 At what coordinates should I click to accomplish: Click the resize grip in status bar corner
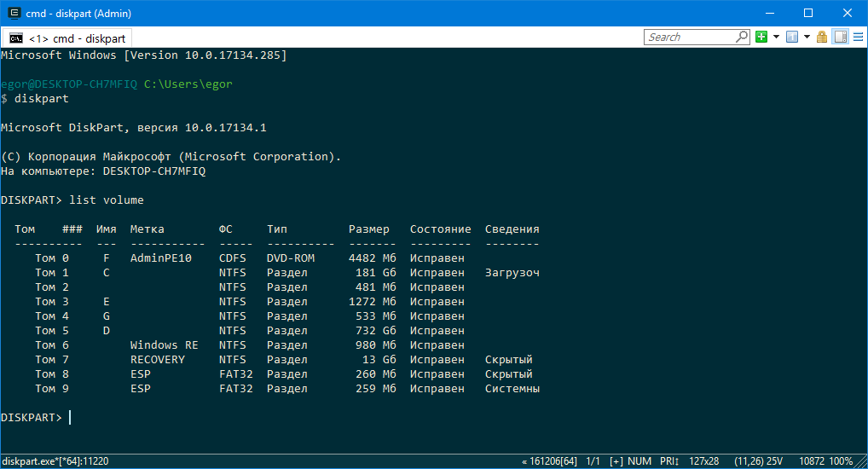tap(861, 461)
